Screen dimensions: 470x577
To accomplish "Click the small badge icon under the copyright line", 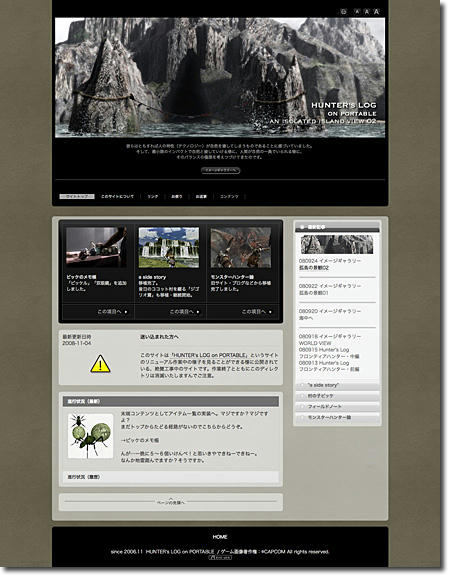I will (220, 557).
